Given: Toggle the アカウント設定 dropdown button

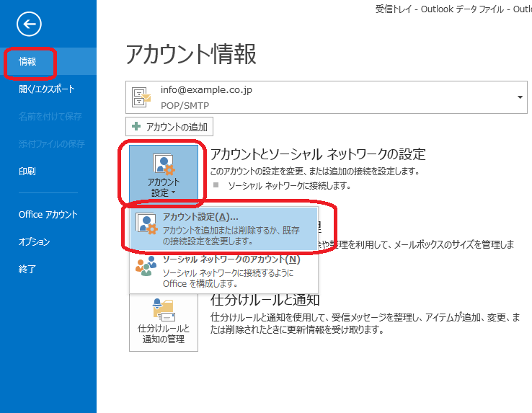Looking at the screenshot, I should pyautogui.click(x=164, y=174).
